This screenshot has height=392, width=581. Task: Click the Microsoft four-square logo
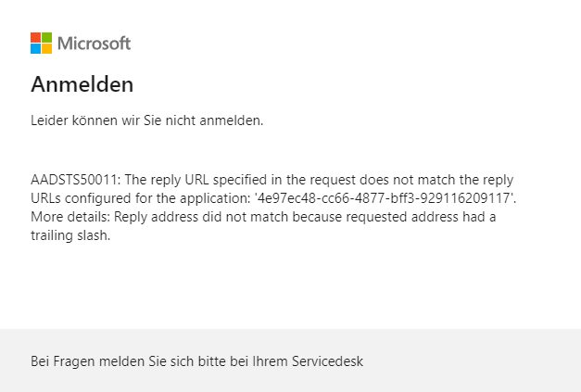click(41, 43)
